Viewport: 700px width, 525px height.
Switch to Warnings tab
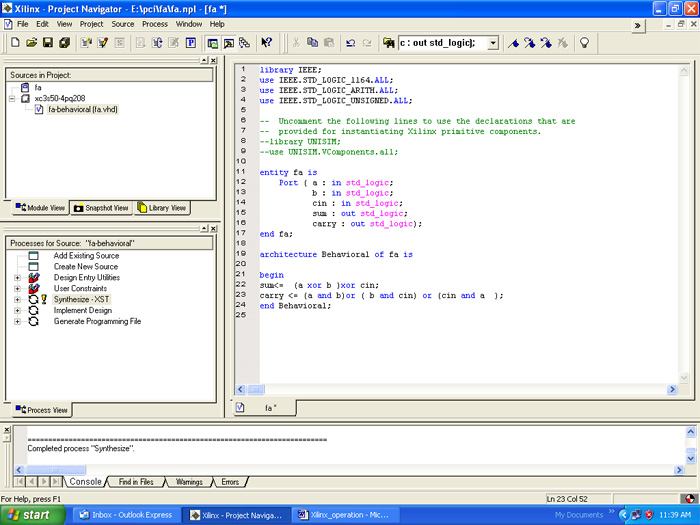pyautogui.click(x=189, y=482)
